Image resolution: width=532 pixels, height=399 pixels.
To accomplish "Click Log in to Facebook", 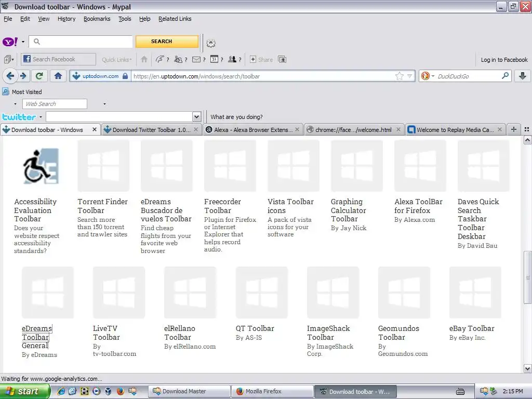I will pos(504,60).
